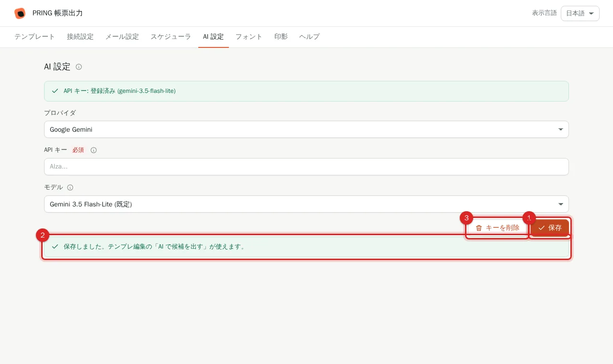
Task: Click the キーを削除 button
Action: click(498, 228)
